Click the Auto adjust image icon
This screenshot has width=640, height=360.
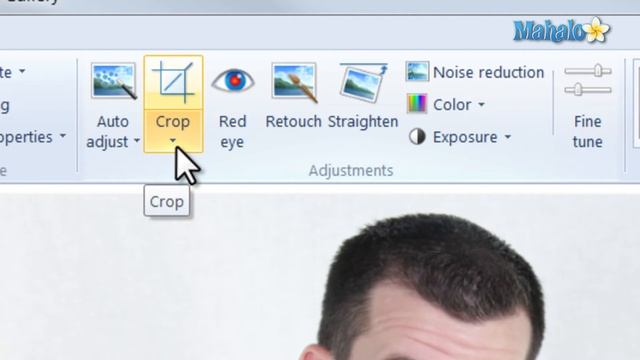point(113,81)
